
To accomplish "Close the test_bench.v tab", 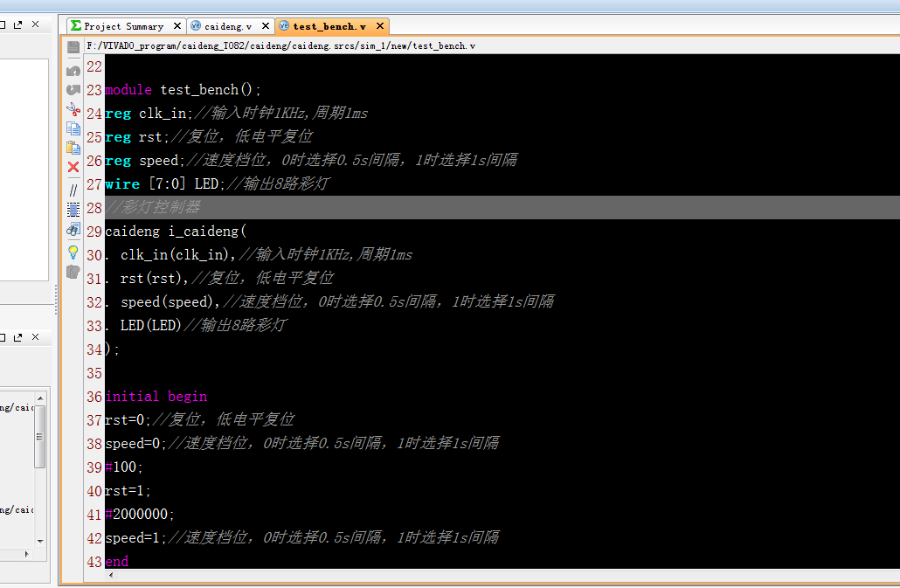I will click(380, 26).
